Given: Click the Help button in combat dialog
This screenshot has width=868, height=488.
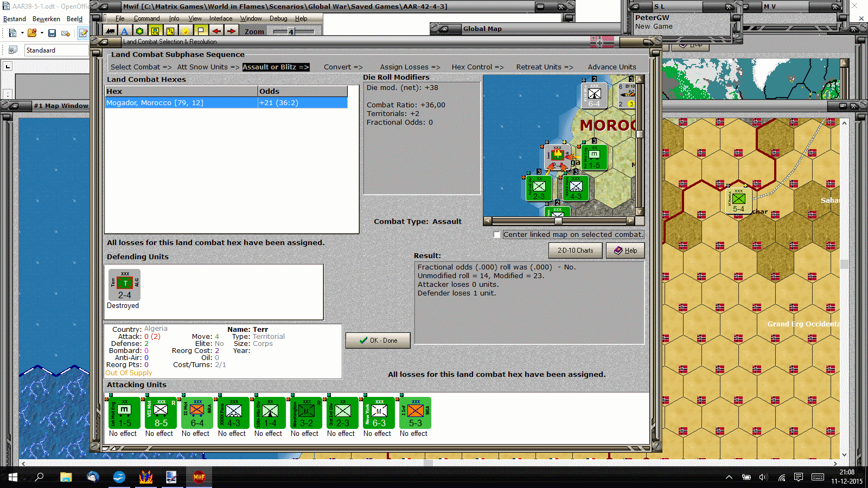Looking at the screenshot, I should 626,251.
